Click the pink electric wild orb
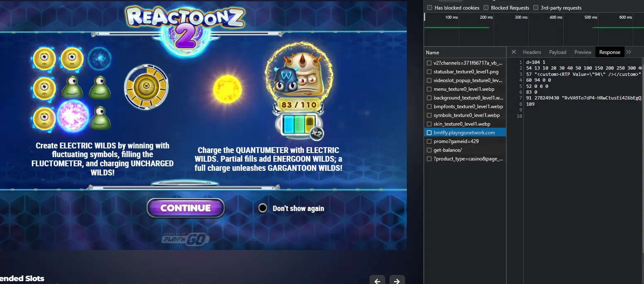Image resolution: width=644 pixels, height=284 pixels. 73,117
